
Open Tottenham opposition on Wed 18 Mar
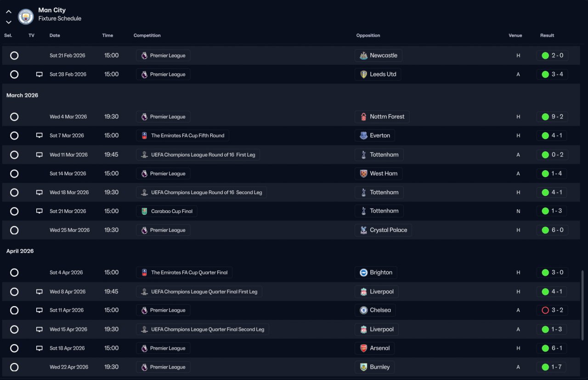379,192
